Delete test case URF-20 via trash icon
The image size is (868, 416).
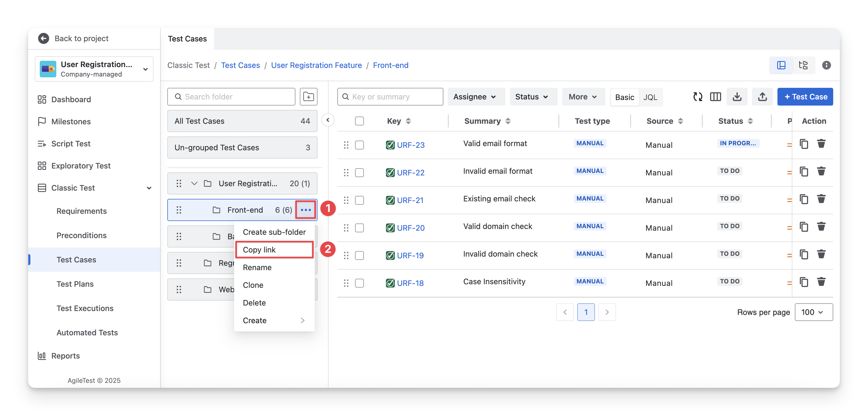click(x=821, y=227)
